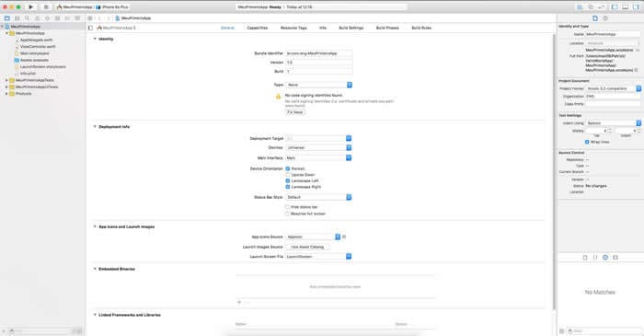Viewport: 644px width, 336px height.
Task: Switch to the Resource Tags tab
Action: tap(293, 28)
